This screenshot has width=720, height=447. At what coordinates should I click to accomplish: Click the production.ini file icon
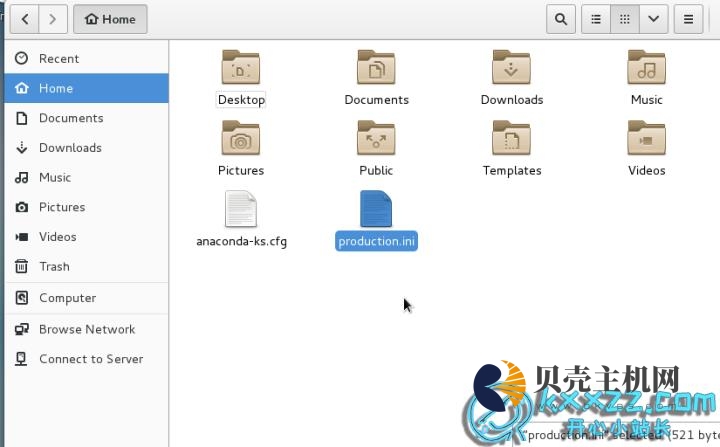pos(376,210)
